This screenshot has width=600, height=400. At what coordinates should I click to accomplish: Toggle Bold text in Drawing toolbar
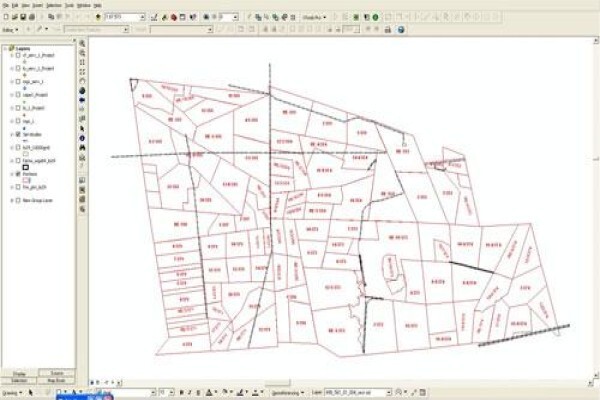tap(181, 393)
